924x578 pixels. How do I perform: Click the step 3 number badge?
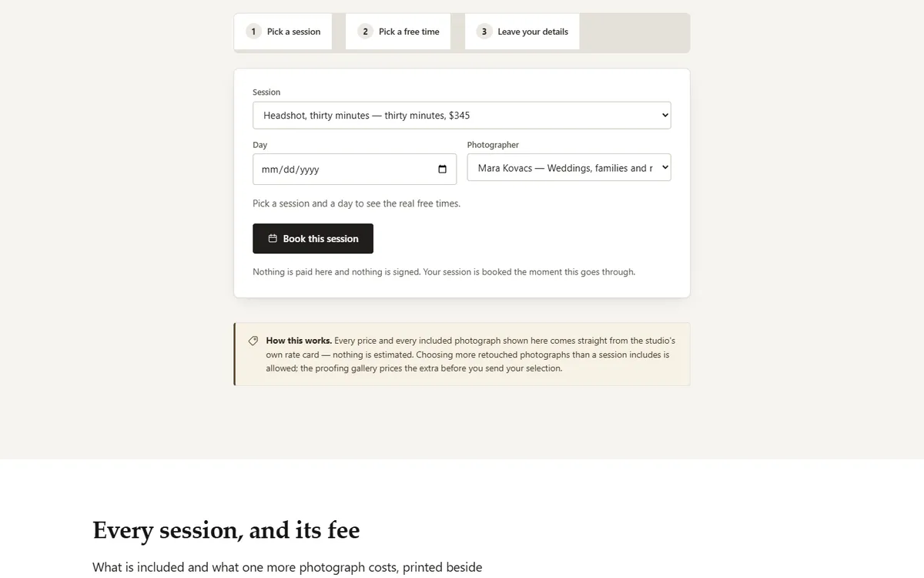click(x=484, y=32)
